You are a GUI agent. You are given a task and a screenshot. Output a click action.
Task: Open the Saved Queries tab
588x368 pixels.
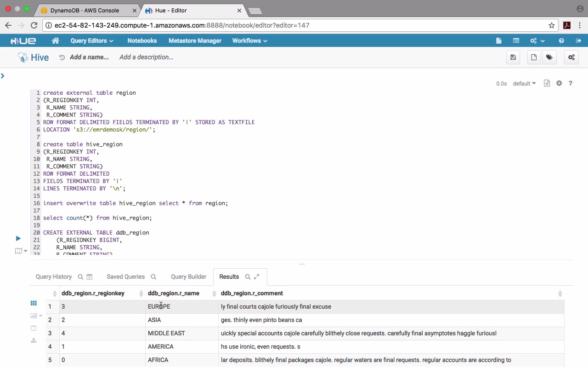125,277
